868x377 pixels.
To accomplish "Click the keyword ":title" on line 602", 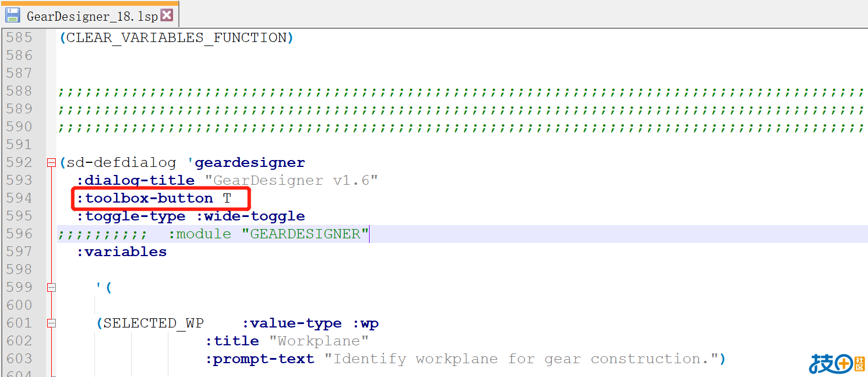I will 232,341.
